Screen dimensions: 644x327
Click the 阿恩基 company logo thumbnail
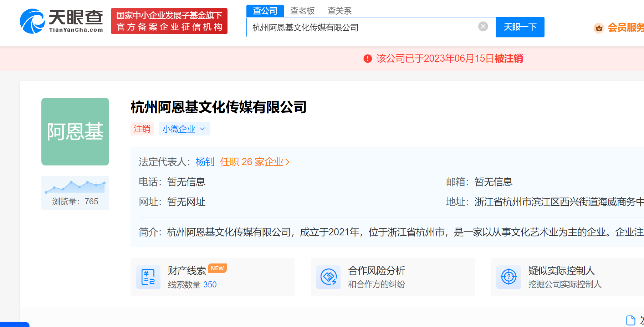[75, 132]
